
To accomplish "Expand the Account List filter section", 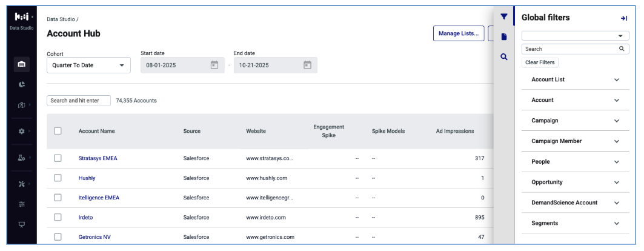I will coord(575,79).
